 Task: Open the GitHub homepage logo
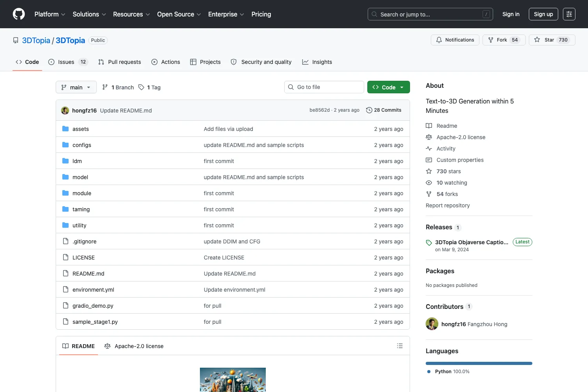(x=19, y=14)
